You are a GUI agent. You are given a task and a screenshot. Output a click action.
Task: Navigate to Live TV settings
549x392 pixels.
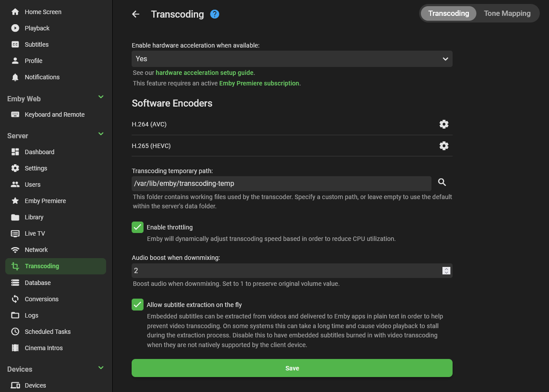(x=35, y=233)
